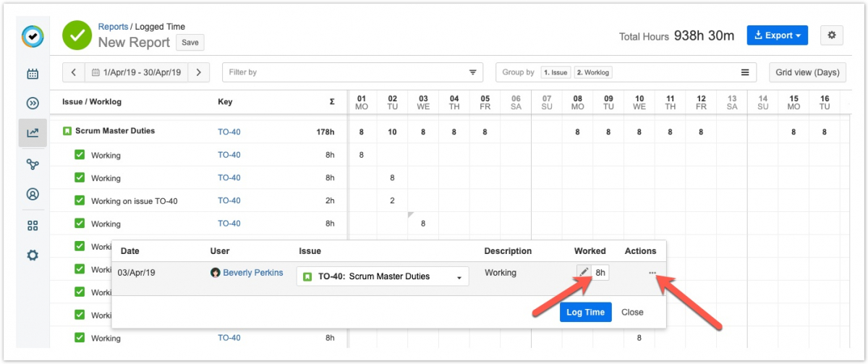Go to previous date range arrow
868x364 pixels.
[x=74, y=72]
